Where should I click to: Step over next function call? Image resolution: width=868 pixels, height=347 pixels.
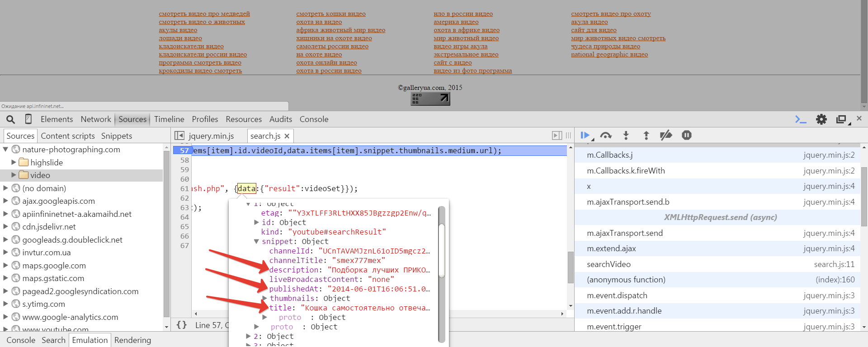click(606, 135)
